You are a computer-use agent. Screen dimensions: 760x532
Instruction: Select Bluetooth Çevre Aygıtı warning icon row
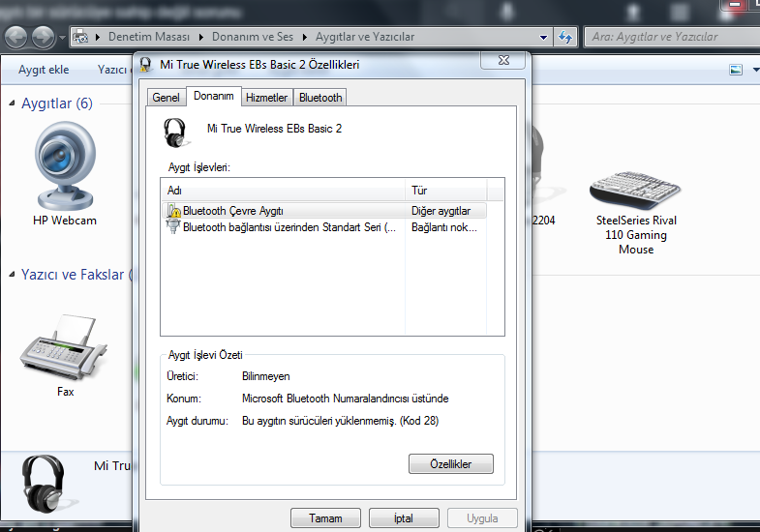click(323, 211)
